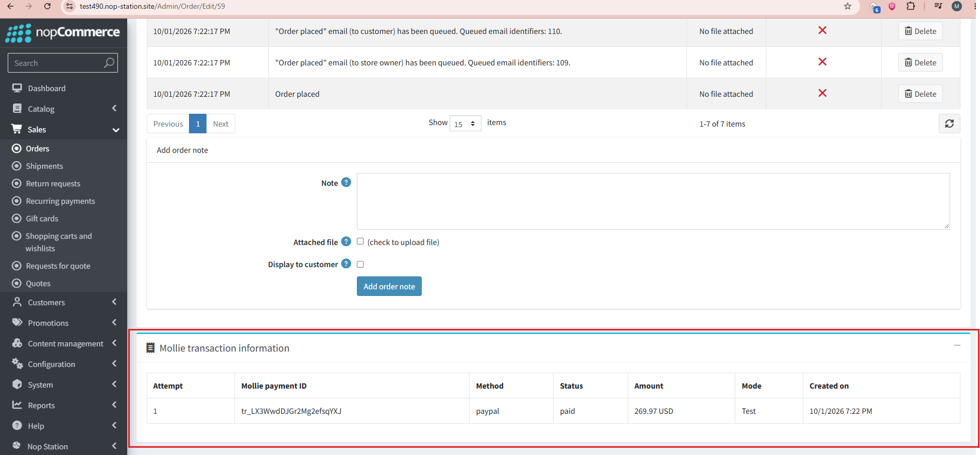Click the Created on value 10/1/2026 7:22 PM
The width and height of the screenshot is (980, 455).
point(840,411)
